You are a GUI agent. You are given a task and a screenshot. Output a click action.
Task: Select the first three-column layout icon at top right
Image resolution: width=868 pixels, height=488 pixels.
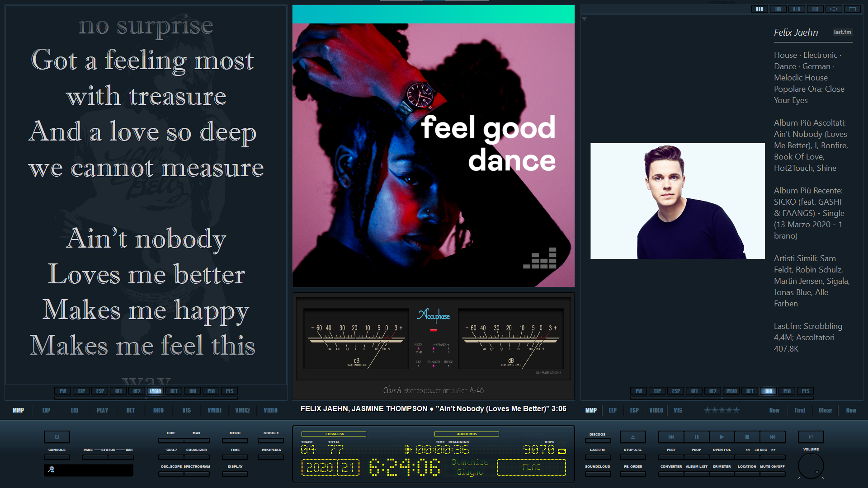click(x=759, y=9)
